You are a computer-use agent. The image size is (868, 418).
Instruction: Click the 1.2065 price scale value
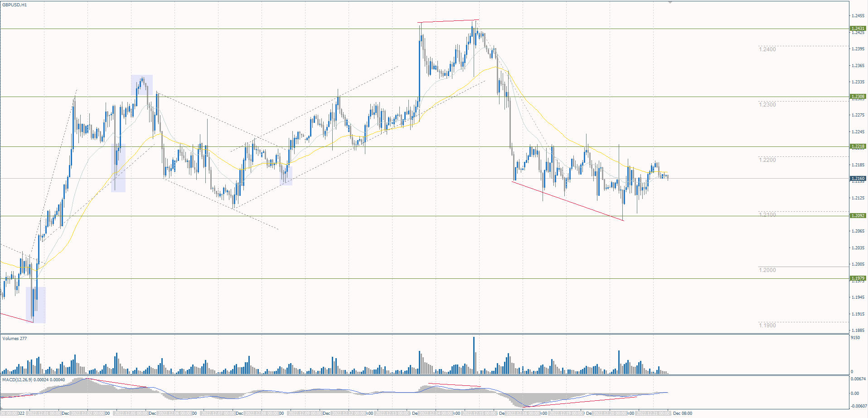(858, 231)
